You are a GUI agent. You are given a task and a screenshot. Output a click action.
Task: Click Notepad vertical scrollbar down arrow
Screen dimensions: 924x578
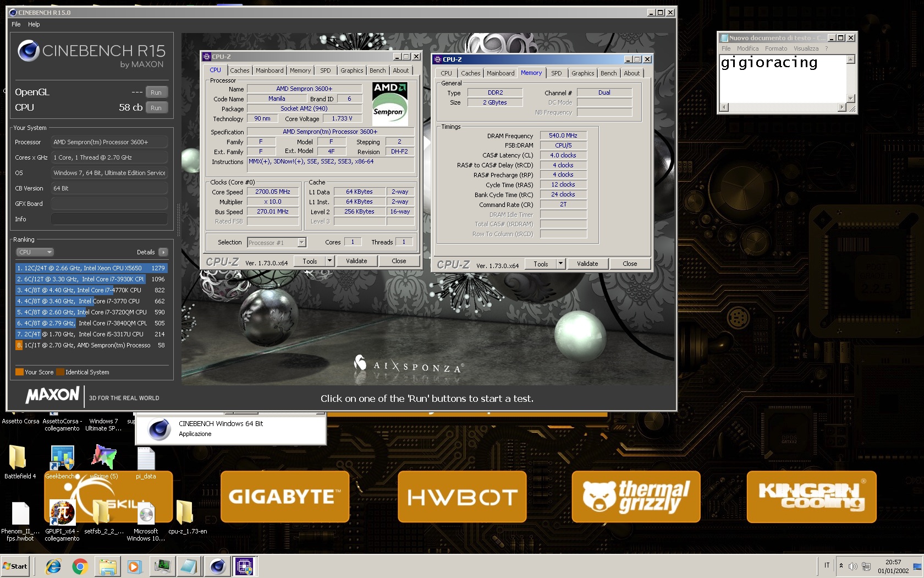(851, 99)
